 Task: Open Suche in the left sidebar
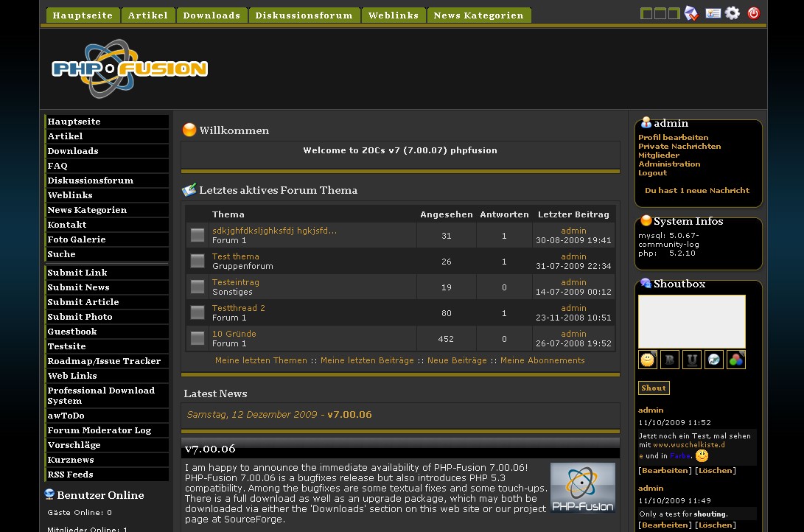[x=107, y=254]
